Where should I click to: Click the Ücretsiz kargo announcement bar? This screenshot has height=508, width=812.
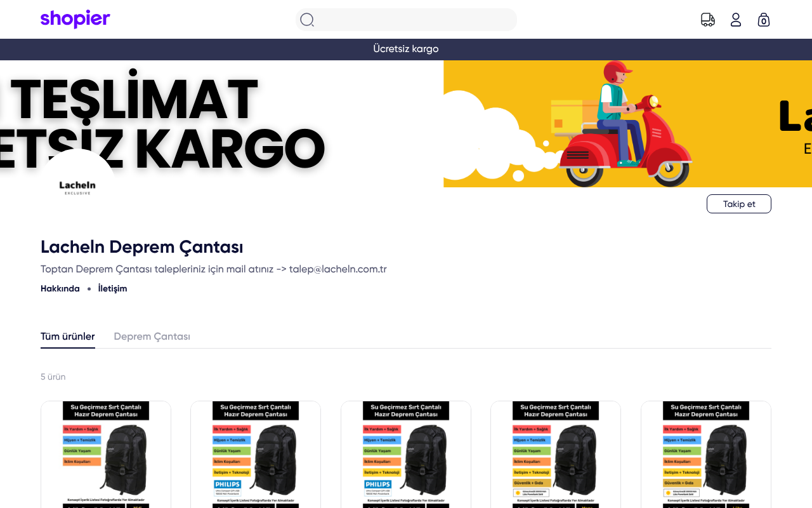tap(406, 49)
